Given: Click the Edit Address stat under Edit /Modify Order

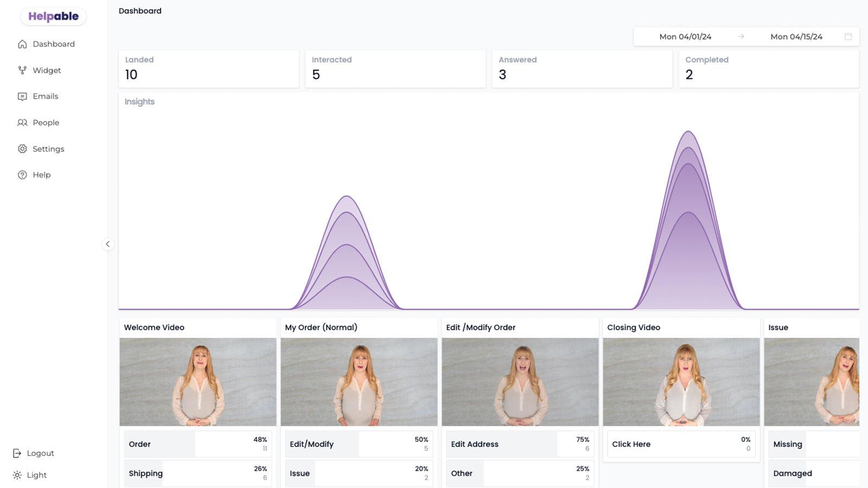Looking at the screenshot, I should 519,444.
